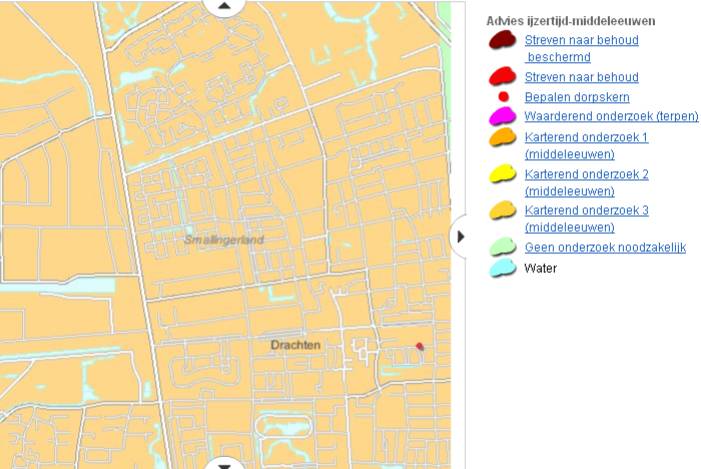This screenshot has height=469, width=701.
Task: Click the 'Advies ijzertijd-middeleeuwen' legend heading
Action: pos(571,21)
